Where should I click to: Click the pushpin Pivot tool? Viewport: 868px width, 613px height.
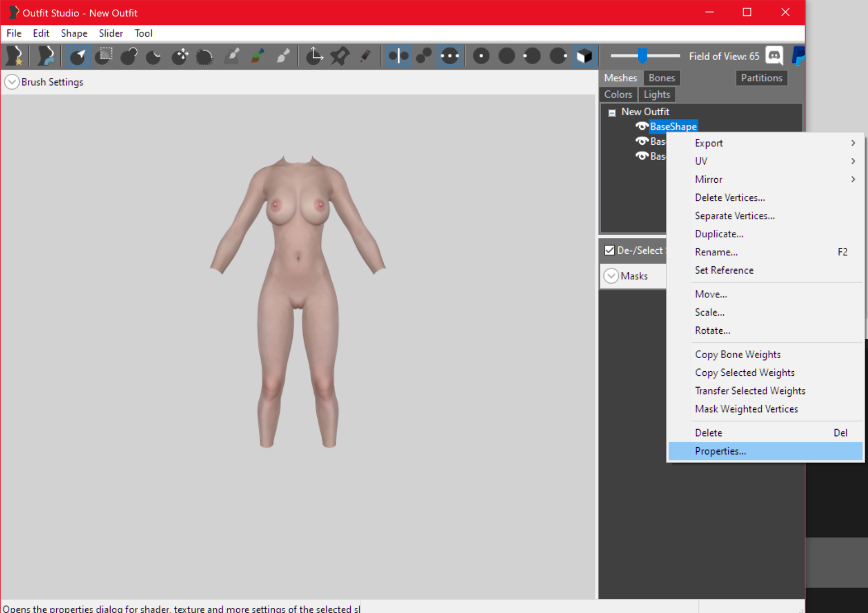click(339, 56)
